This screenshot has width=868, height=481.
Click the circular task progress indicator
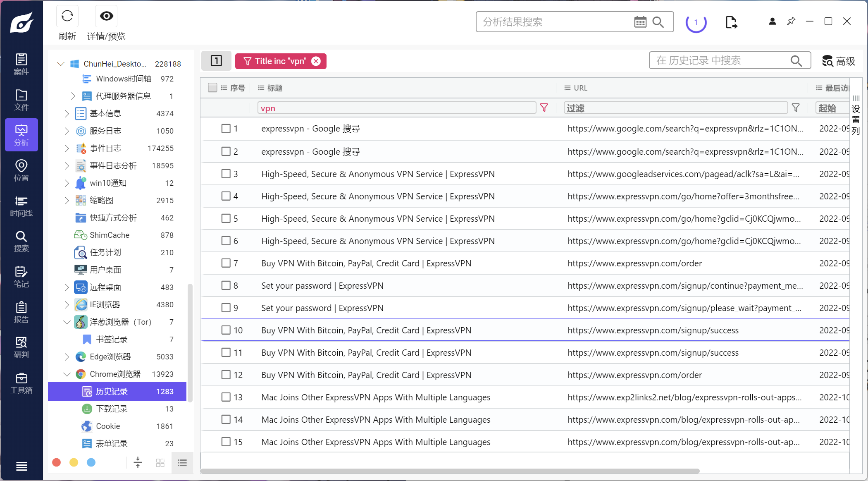click(696, 22)
